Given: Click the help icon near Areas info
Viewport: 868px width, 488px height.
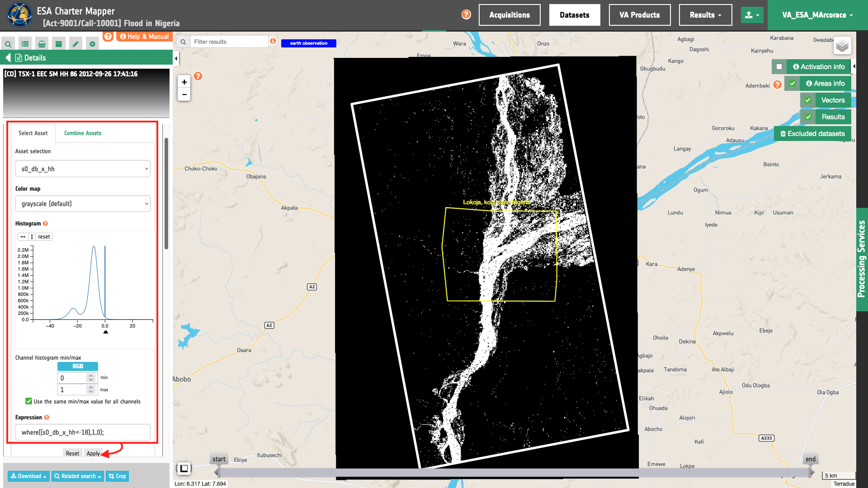Looking at the screenshot, I should coord(777,84).
